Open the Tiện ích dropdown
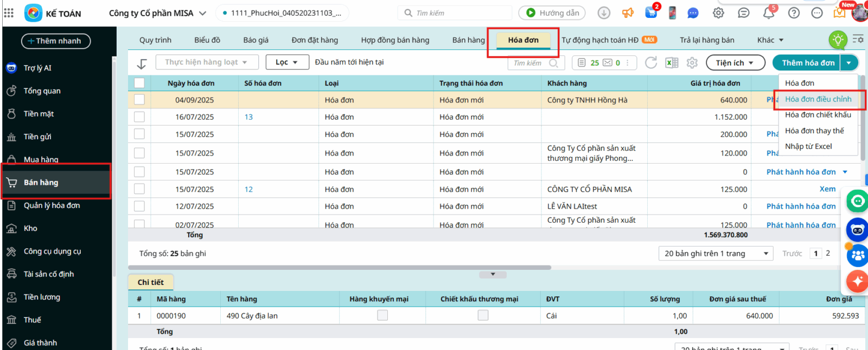Image resolution: width=868 pixels, height=350 pixels. tap(735, 63)
